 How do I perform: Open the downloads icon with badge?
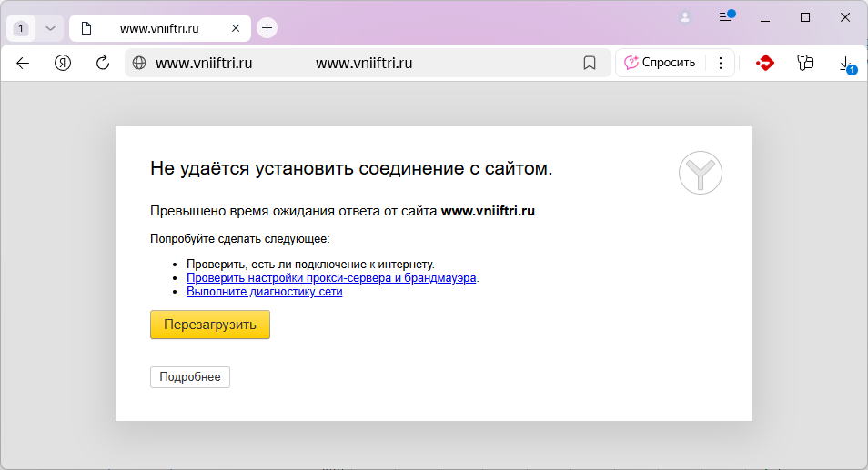[847, 65]
